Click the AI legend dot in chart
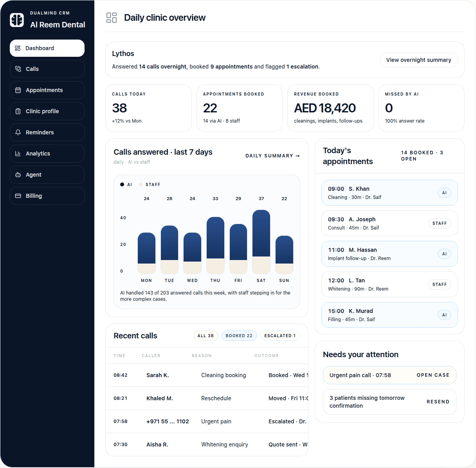Screen dimensions: 476x468 [x=122, y=184]
